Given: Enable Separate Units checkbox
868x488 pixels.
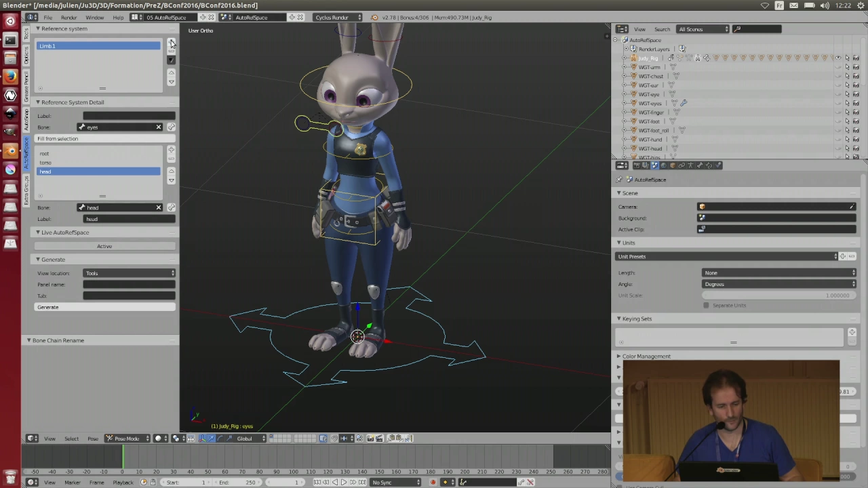Looking at the screenshot, I should pos(706,305).
